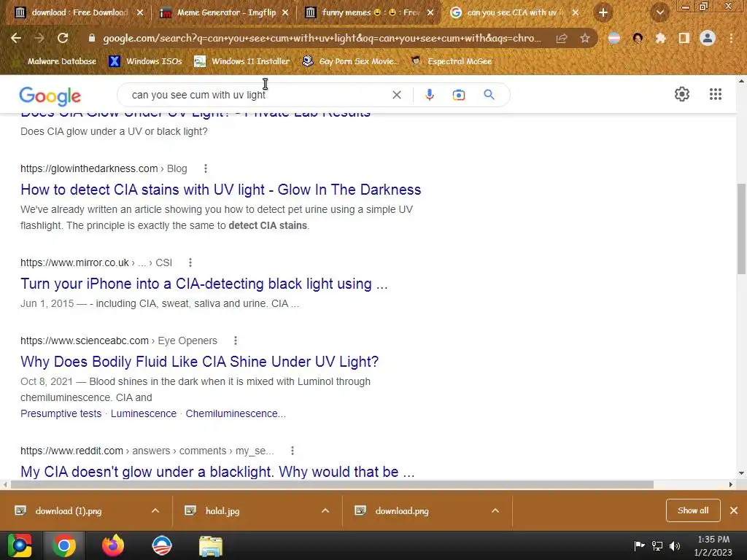Open the Start menu on the taskbar

coord(20,545)
